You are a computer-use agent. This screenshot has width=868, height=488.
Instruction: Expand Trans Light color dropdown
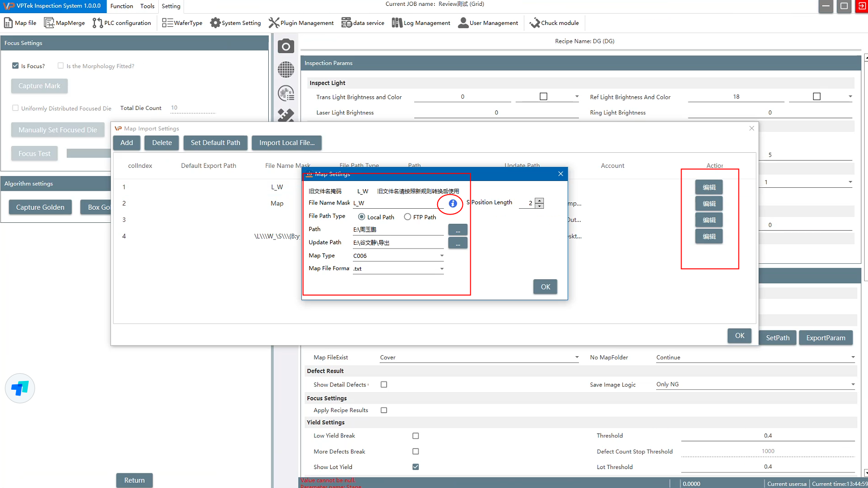[576, 96]
